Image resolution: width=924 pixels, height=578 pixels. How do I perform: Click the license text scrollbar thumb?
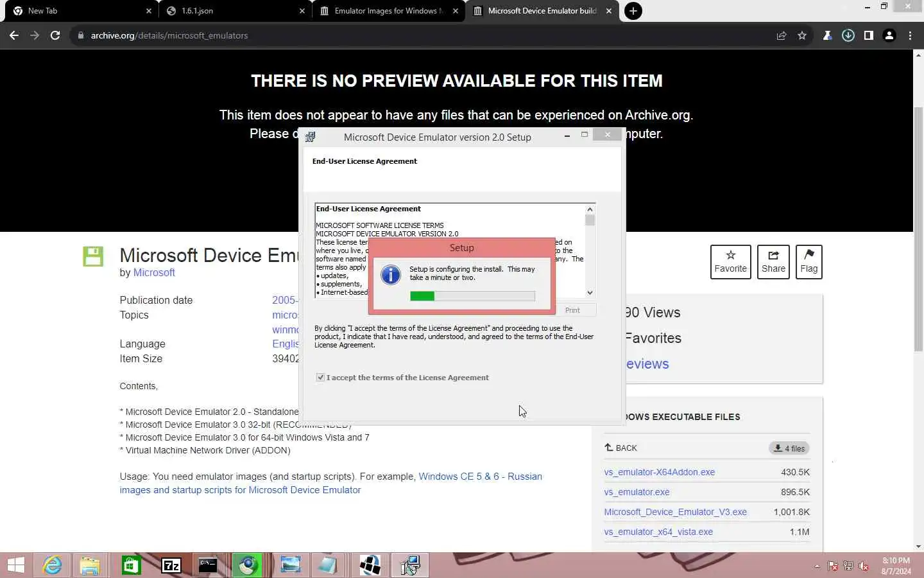pyautogui.click(x=590, y=220)
